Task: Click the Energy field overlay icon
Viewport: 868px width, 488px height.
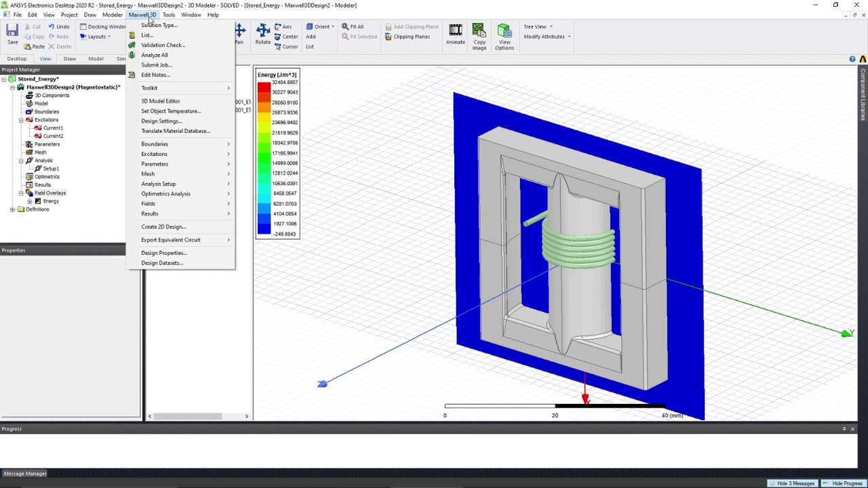Action: point(38,201)
